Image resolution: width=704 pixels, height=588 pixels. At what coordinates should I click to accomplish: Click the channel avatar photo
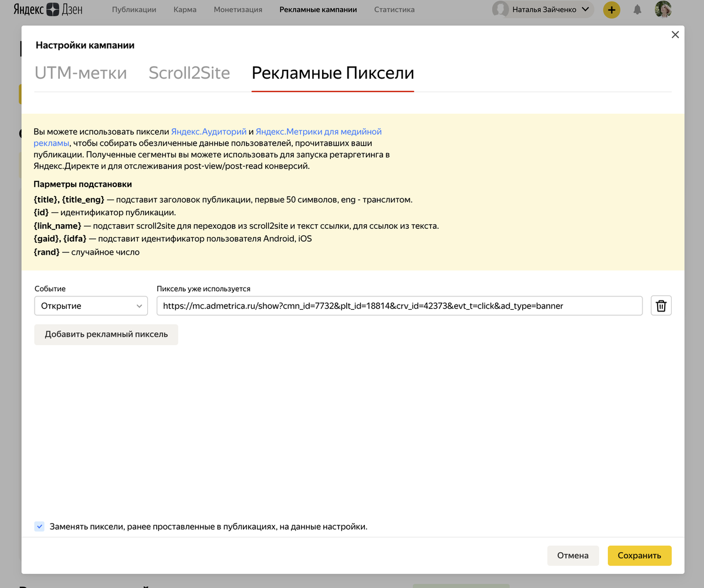click(x=663, y=9)
